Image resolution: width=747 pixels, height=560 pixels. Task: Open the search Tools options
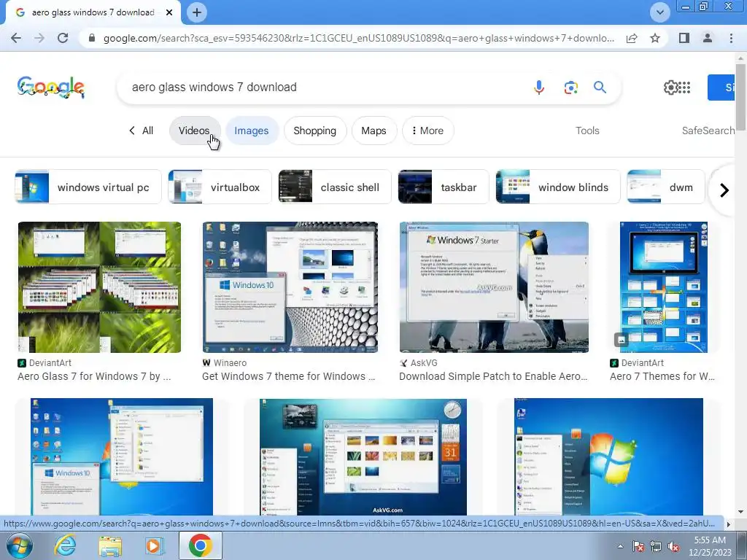[587, 131]
